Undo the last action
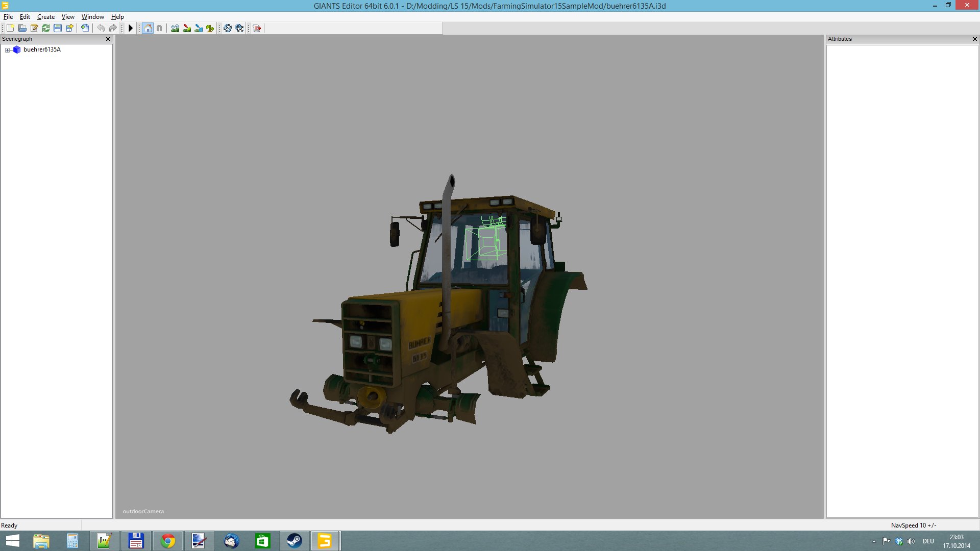The height and width of the screenshot is (551, 980). pos(101,28)
